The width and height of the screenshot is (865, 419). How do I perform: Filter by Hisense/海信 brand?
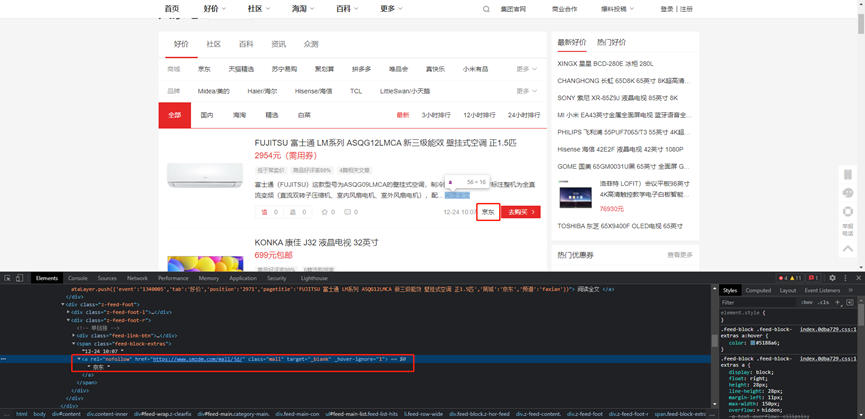(313, 91)
